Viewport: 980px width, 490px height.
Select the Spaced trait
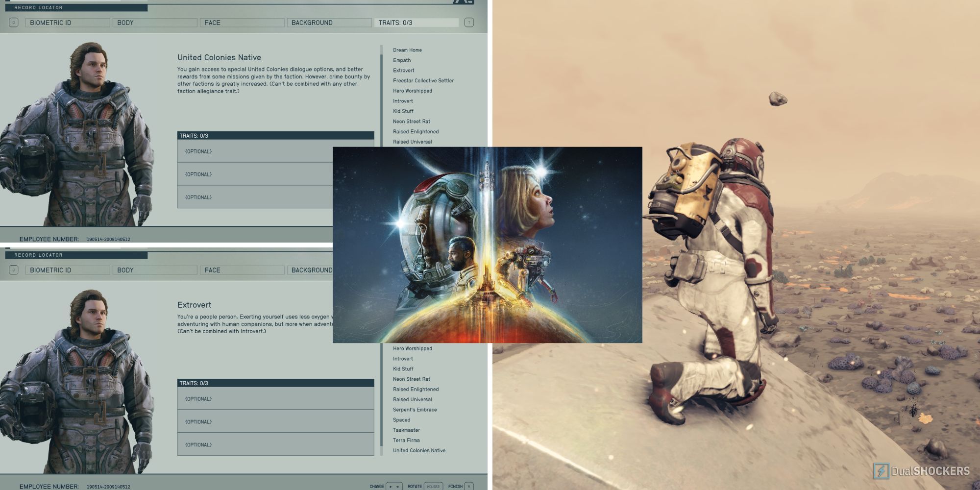401,420
